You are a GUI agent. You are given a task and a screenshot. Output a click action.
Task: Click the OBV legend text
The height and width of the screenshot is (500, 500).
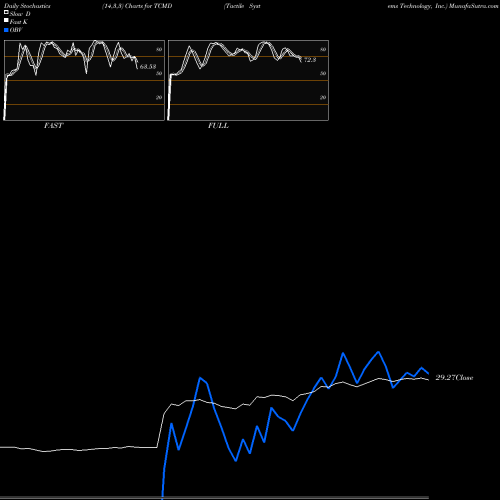[16, 30]
